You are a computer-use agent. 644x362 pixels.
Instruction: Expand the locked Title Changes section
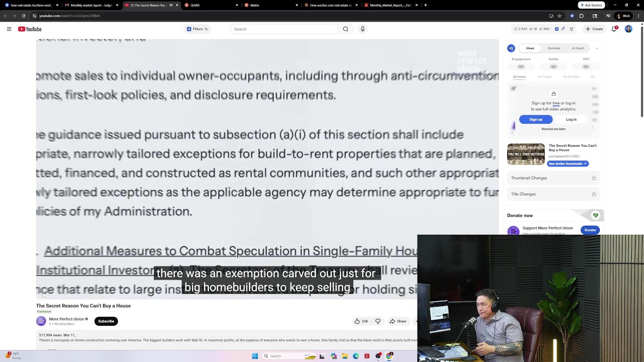pos(553,194)
